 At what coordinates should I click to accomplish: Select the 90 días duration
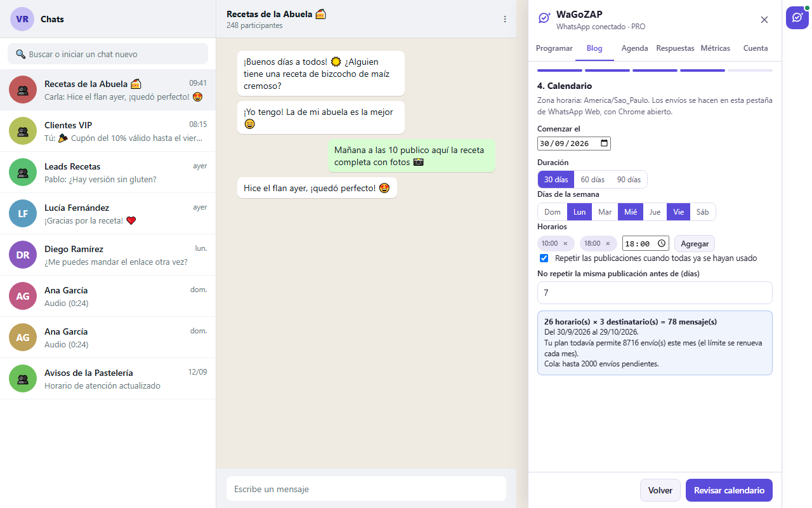[x=629, y=180]
